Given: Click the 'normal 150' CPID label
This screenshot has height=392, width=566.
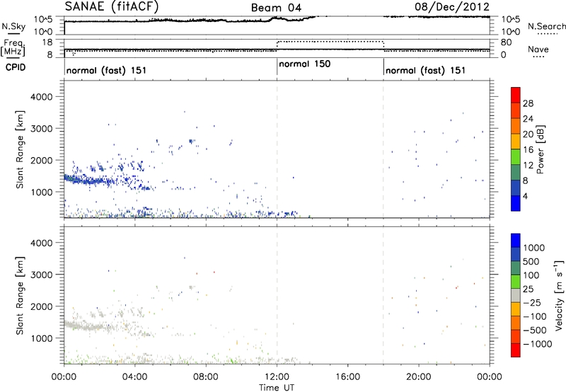Looking at the screenshot, I should pos(305,64).
